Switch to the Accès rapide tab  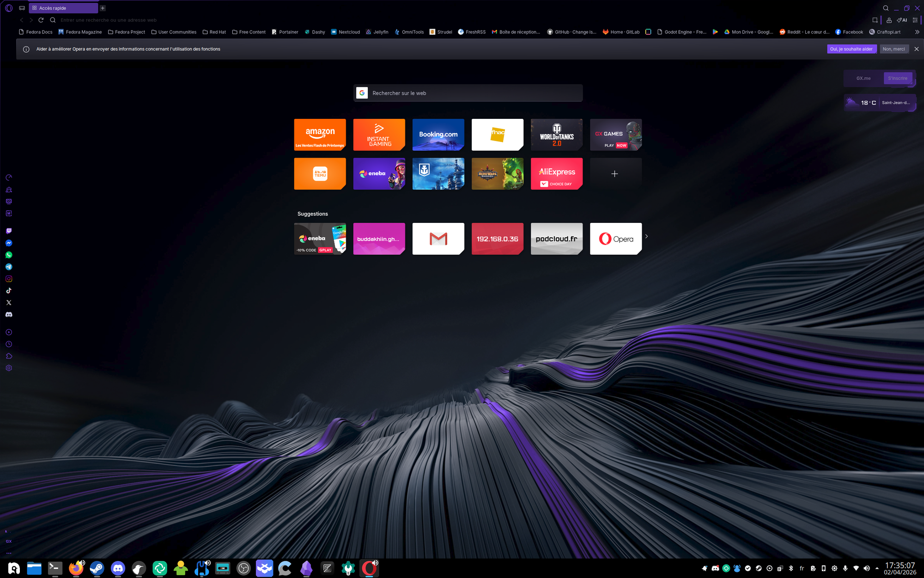click(x=63, y=8)
